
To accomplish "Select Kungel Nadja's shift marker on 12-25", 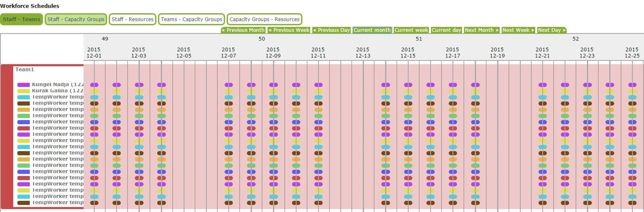I will coord(632,85).
